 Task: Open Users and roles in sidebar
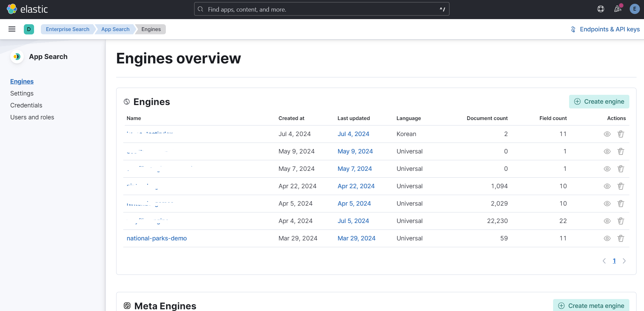coord(32,117)
